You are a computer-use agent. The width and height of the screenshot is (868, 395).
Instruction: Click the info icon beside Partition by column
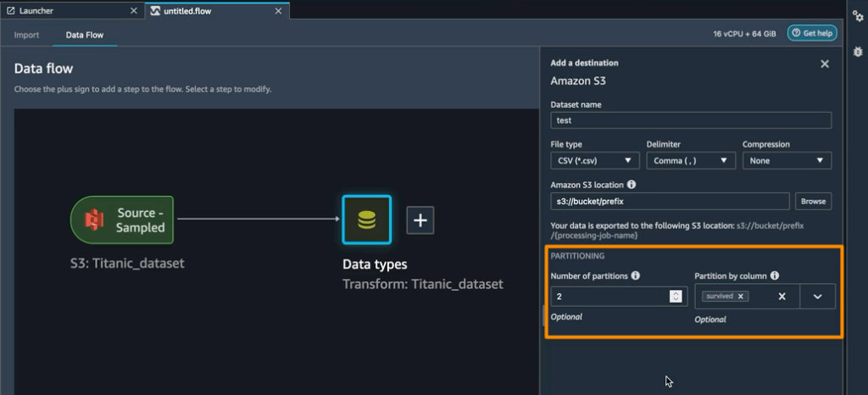(x=775, y=275)
